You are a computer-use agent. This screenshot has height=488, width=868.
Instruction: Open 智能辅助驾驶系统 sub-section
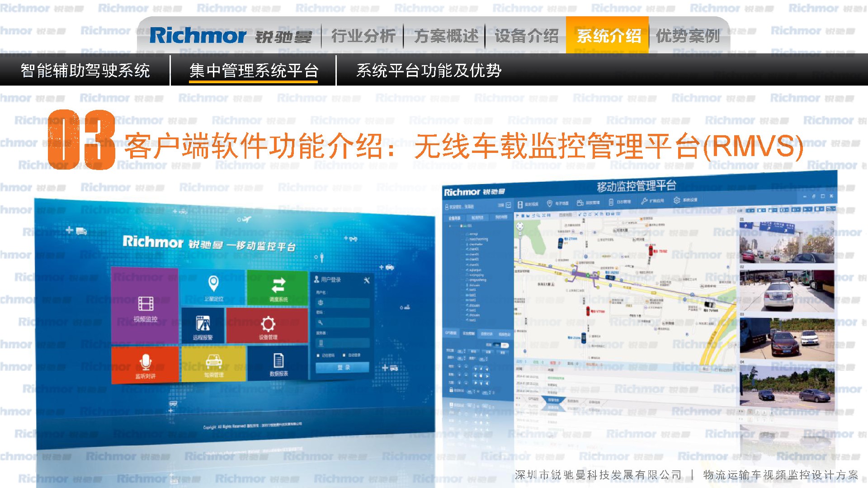coord(85,71)
